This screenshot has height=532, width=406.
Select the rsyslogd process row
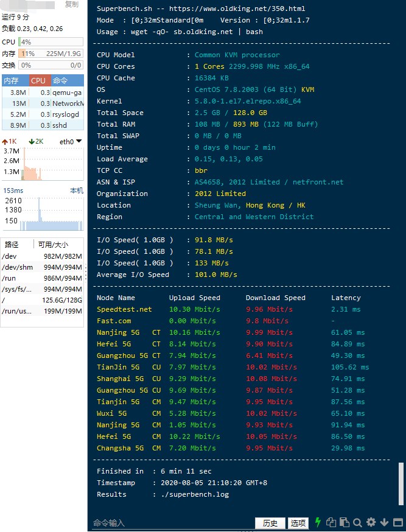(x=43, y=114)
